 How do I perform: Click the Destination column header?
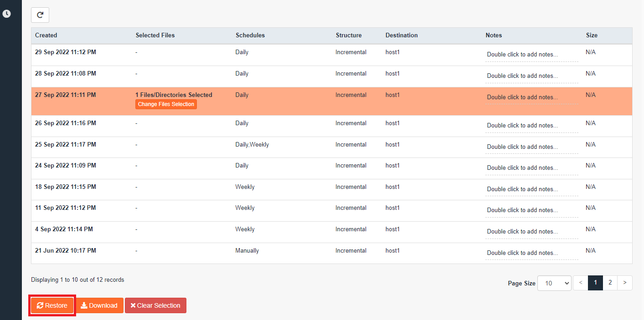(402, 35)
